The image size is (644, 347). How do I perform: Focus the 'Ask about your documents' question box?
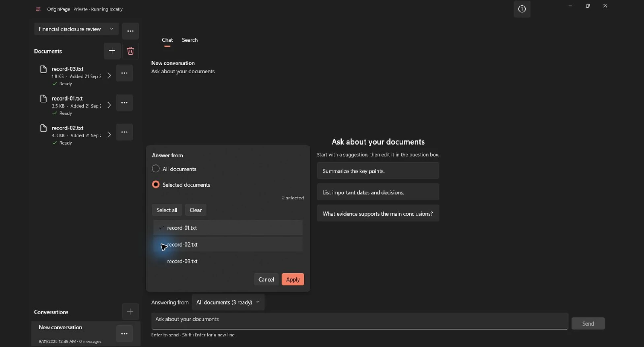tap(360, 321)
